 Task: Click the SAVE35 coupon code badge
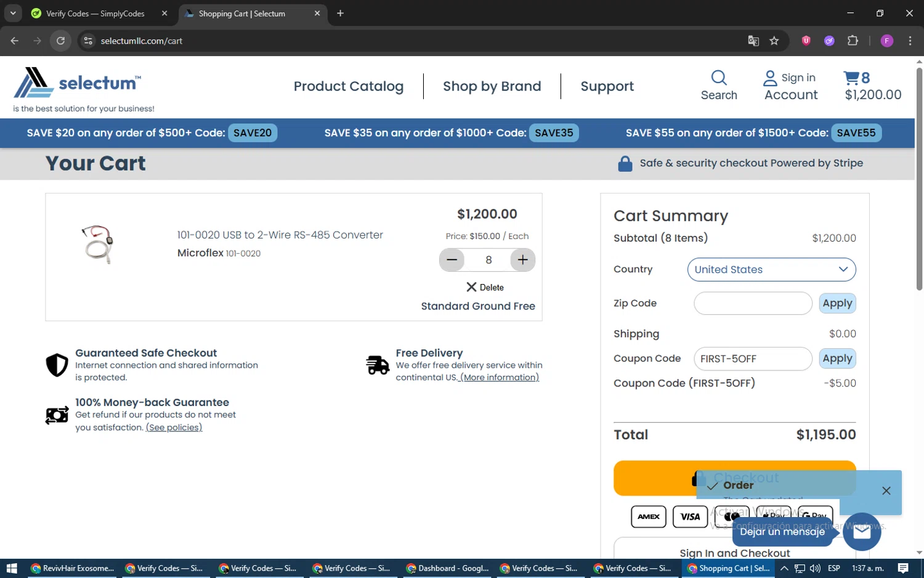[554, 133]
